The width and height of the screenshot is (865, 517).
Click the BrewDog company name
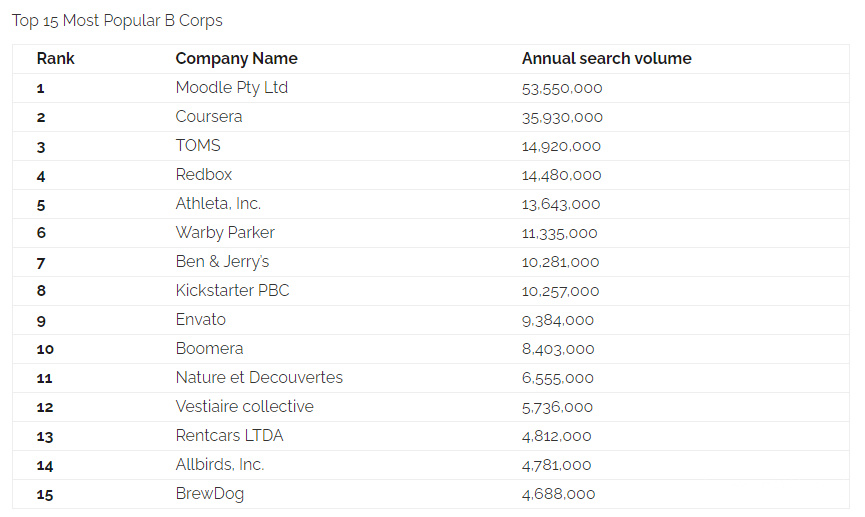coord(210,494)
